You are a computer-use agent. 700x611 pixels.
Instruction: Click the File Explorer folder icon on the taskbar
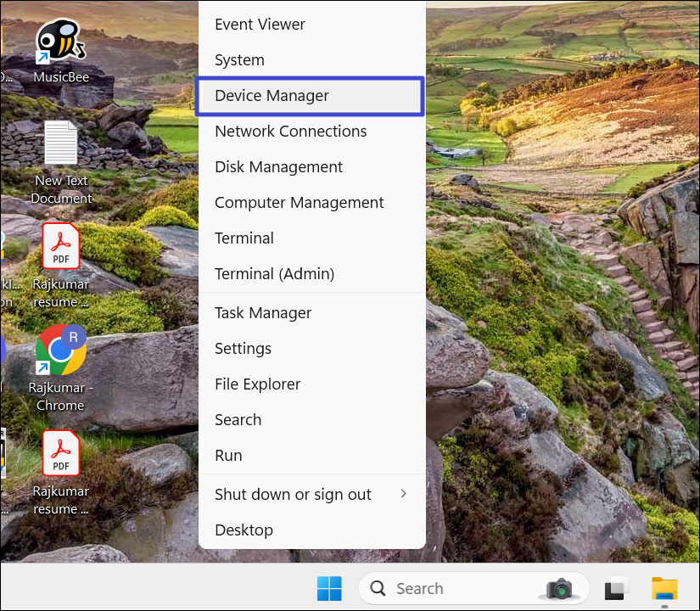pyautogui.click(x=664, y=588)
